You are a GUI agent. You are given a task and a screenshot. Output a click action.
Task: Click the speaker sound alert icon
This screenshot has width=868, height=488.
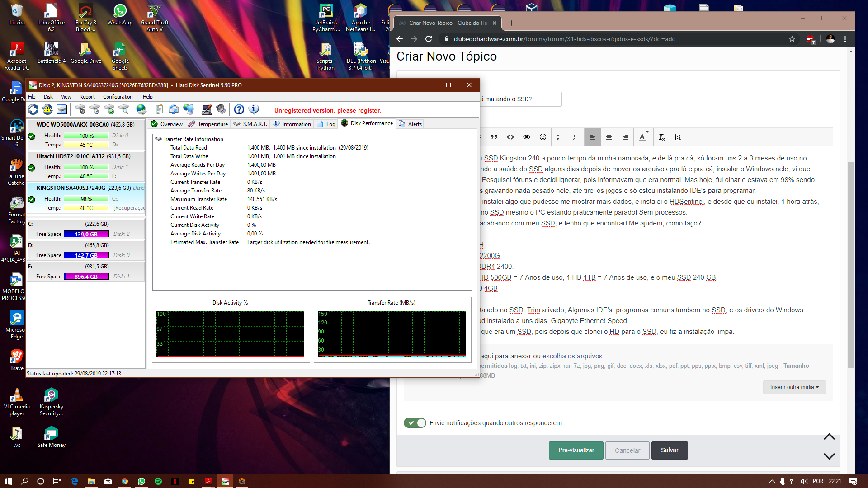(x=221, y=109)
